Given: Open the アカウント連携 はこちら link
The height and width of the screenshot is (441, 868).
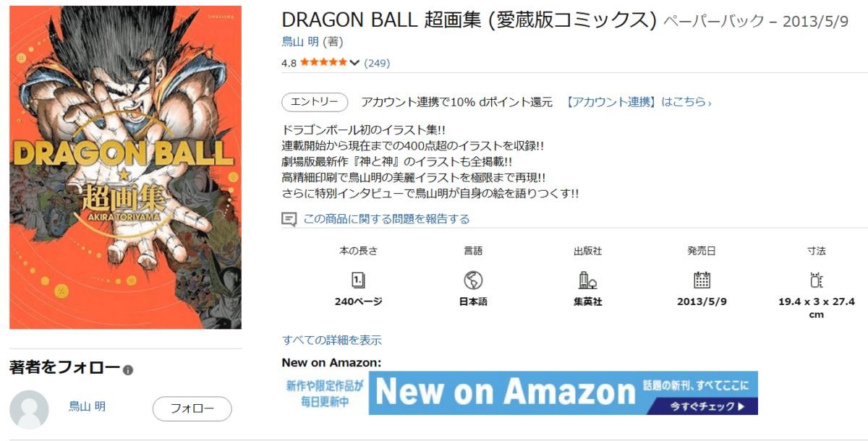Looking at the screenshot, I should [x=638, y=102].
